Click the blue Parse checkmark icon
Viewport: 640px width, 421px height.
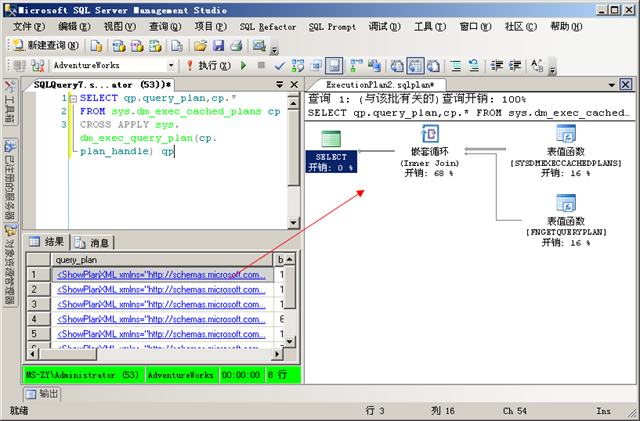[280, 65]
